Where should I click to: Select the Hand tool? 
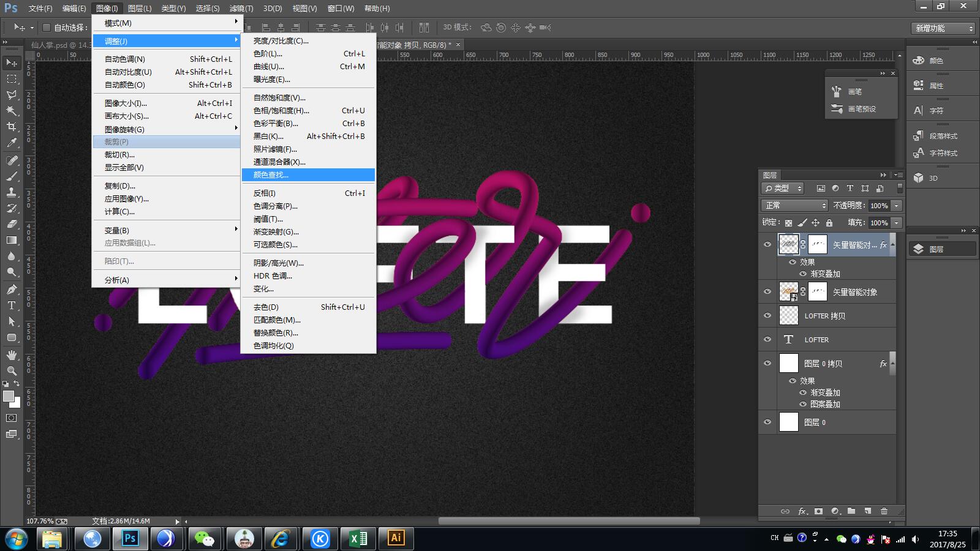tap(12, 355)
